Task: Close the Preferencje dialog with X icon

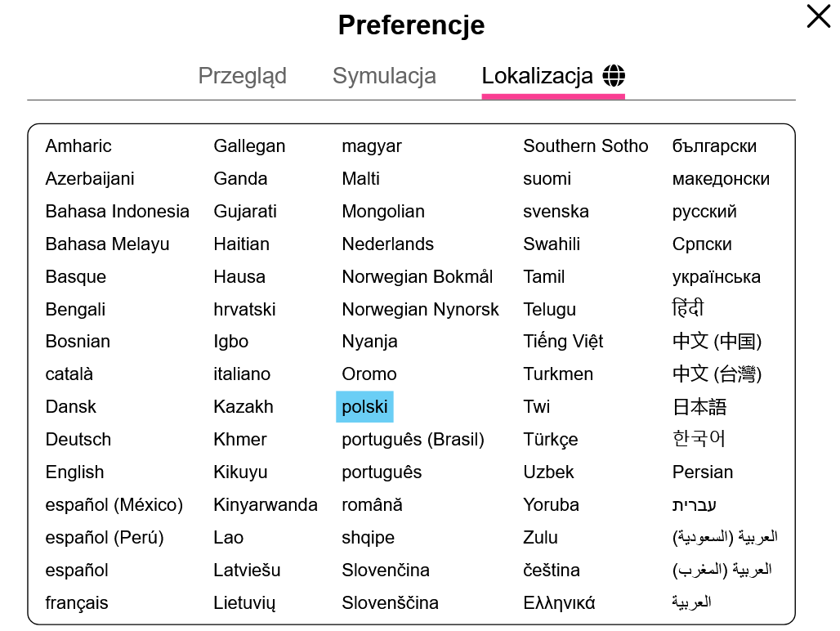Action: [818, 16]
